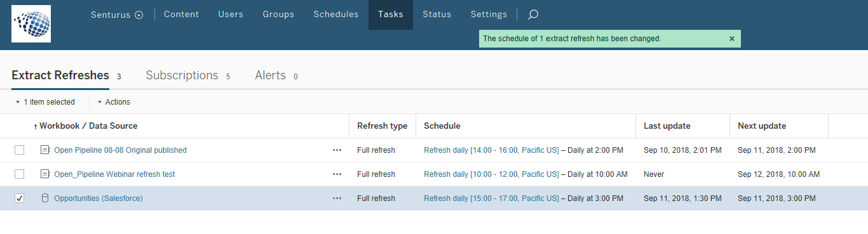Click the Sep 11, 2018, 1:30 PM cell
The image size is (868, 234).
[x=682, y=198]
